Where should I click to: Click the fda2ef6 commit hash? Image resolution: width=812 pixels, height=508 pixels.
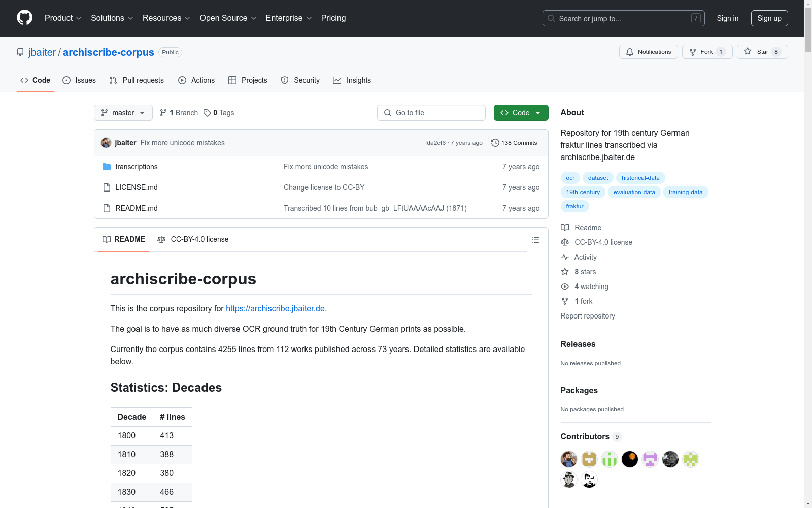[435, 143]
